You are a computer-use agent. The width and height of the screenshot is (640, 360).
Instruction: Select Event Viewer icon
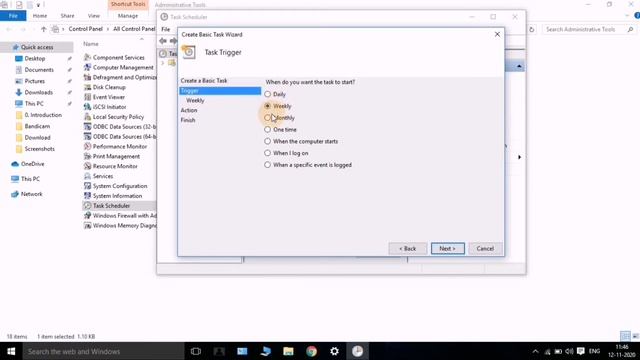(87, 97)
